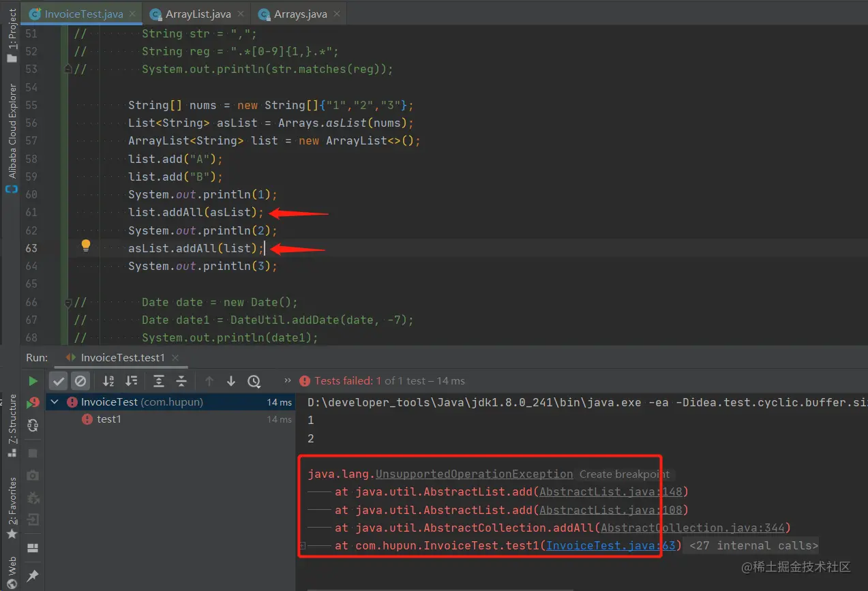Screen dimensions: 868x591
Task: Fold comment block at line 53
Action: coord(68,69)
